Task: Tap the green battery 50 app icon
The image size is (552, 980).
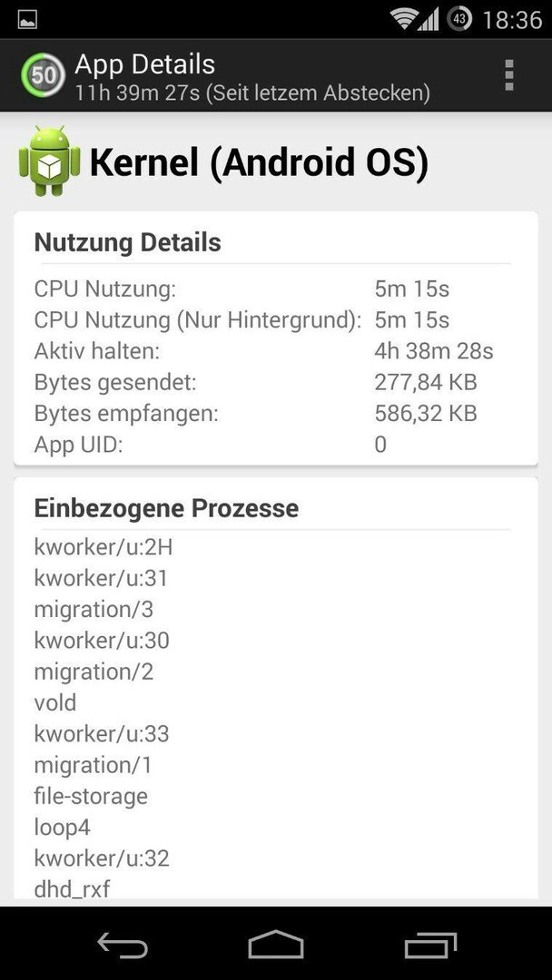Action: pos(43,75)
